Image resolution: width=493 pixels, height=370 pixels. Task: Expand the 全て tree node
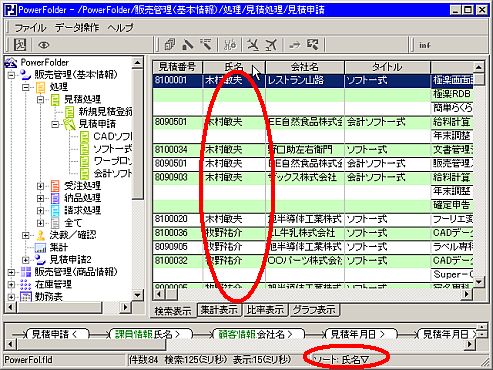click(40, 223)
